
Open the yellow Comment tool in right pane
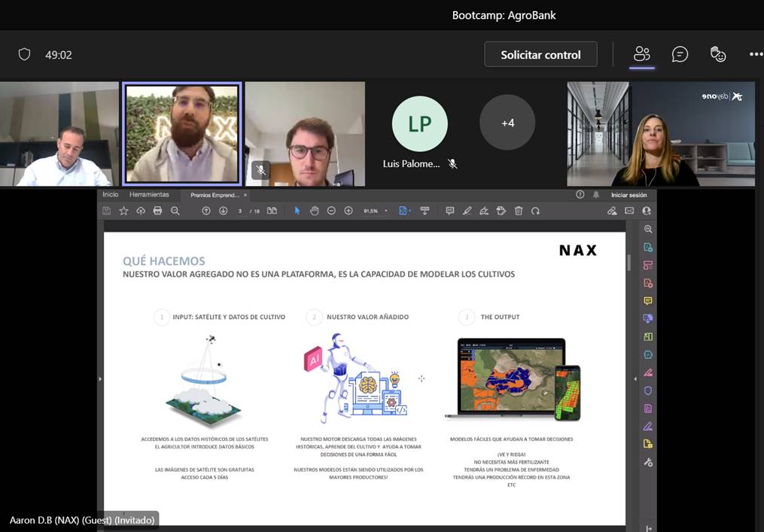click(x=648, y=300)
